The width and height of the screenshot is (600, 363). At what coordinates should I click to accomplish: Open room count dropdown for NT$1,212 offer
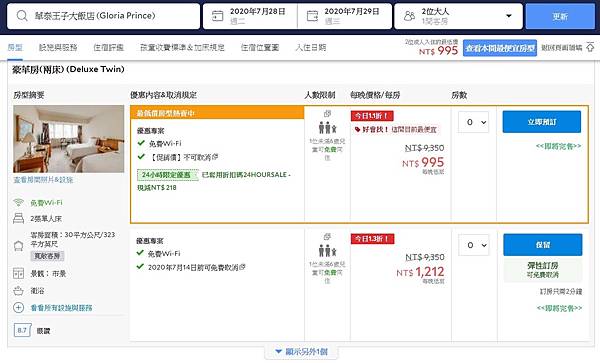[x=474, y=245]
